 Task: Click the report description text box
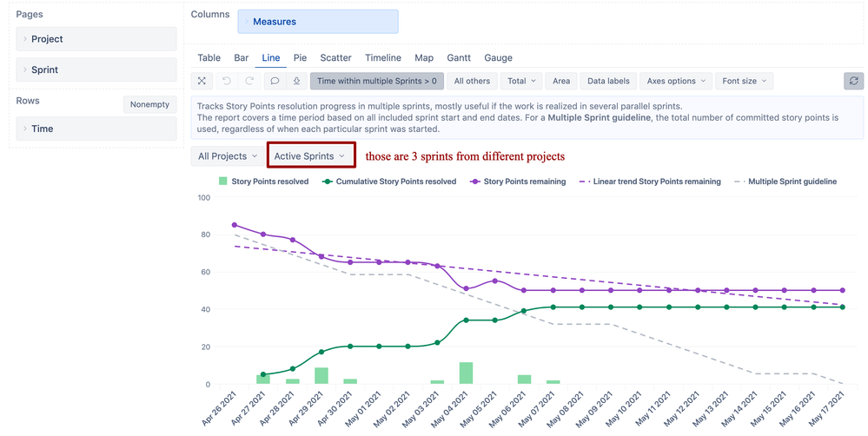point(527,117)
